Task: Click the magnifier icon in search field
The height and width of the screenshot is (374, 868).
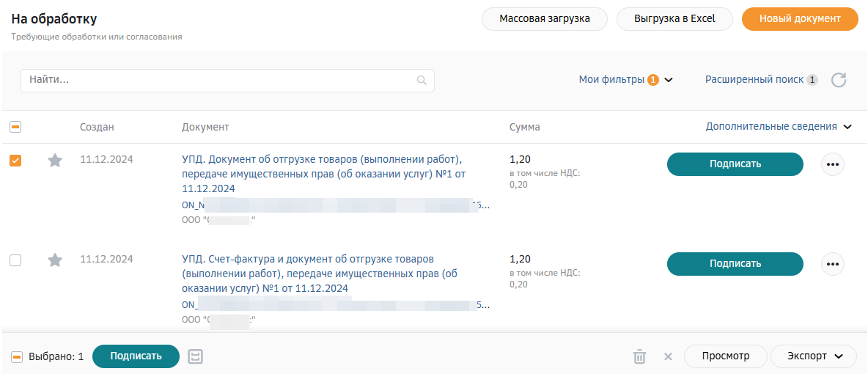Action: point(422,81)
